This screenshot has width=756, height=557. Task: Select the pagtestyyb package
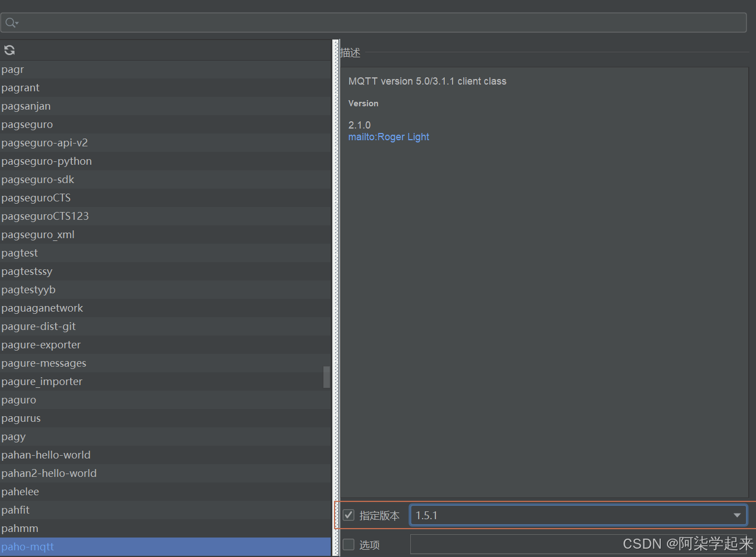point(165,289)
